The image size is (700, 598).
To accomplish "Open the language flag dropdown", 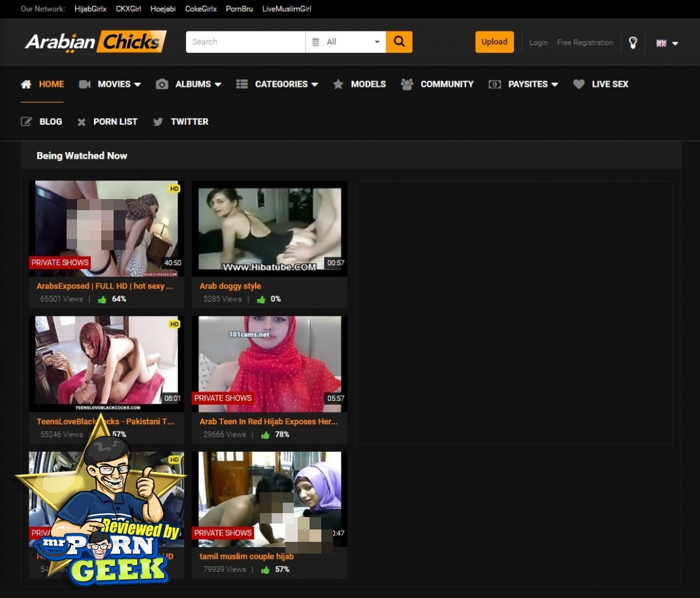I will tap(667, 43).
